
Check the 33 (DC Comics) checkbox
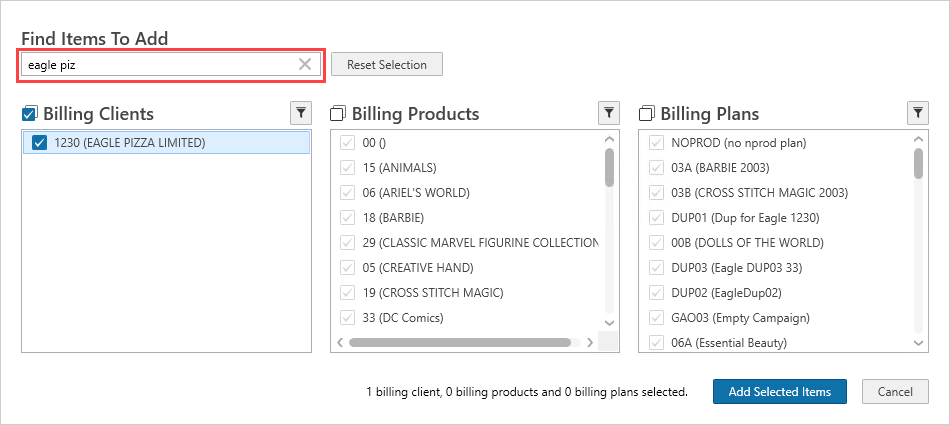coord(348,318)
